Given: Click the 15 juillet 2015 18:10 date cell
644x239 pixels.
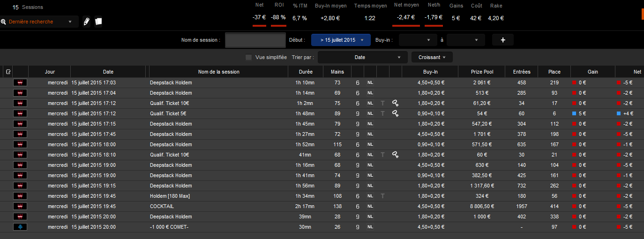Looking at the screenshot, I should (94, 155).
